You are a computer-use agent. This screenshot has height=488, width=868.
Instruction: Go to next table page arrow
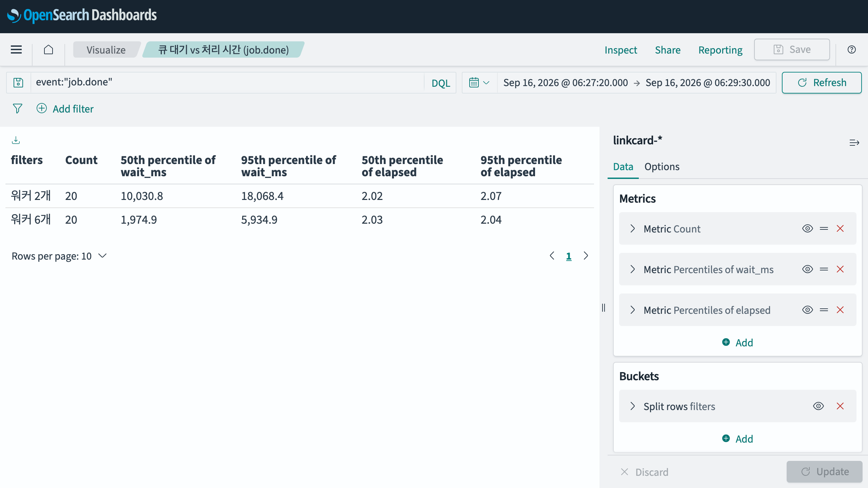586,256
